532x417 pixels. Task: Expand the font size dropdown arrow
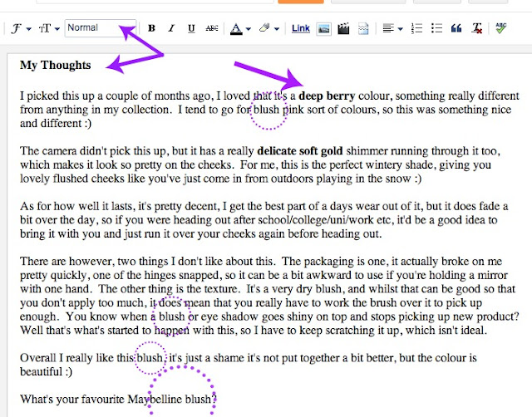(57, 29)
